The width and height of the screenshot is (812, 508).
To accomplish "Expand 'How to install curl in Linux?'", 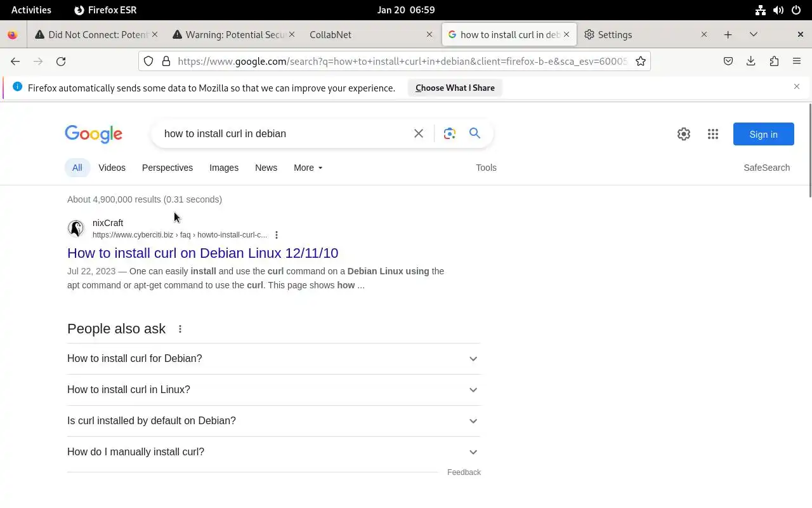I will pyautogui.click(x=273, y=389).
